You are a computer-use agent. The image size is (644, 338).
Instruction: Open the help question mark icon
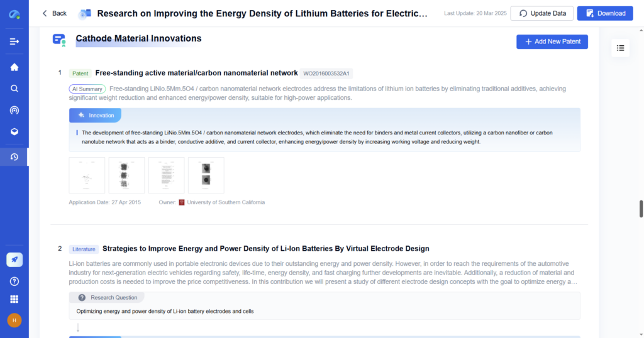14,281
